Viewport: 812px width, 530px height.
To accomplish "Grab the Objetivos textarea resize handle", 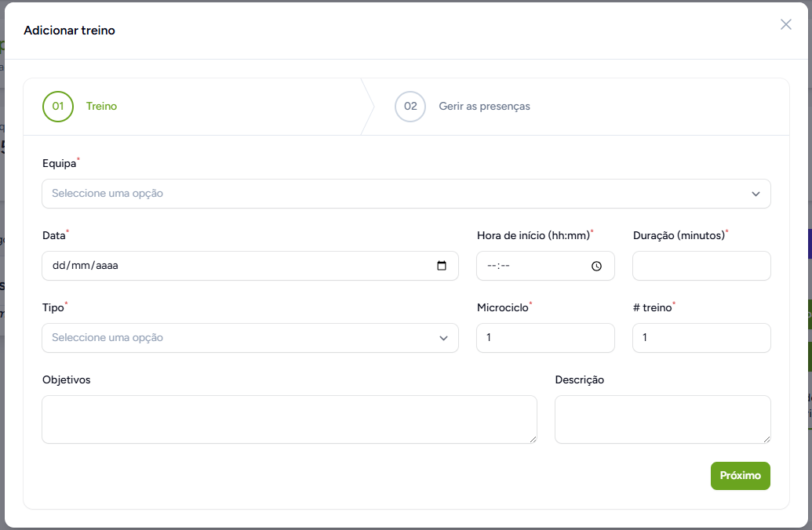I will [x=533, y=439].
